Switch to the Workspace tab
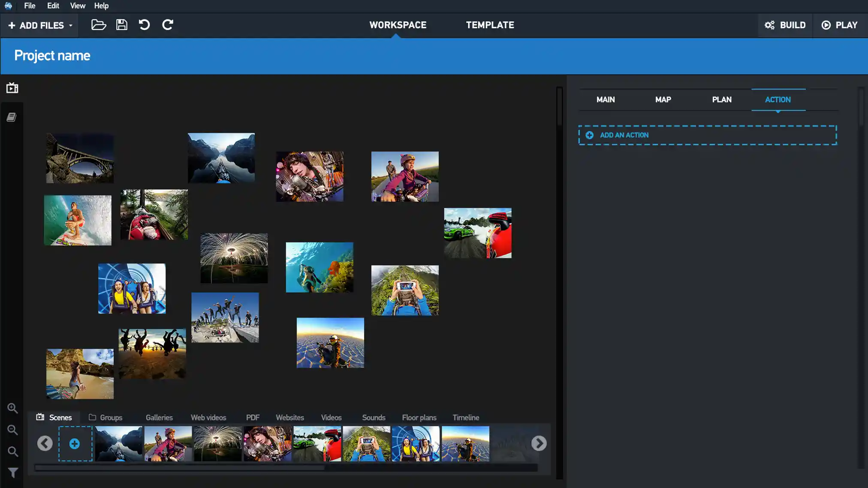 click(x=398, y=25)
